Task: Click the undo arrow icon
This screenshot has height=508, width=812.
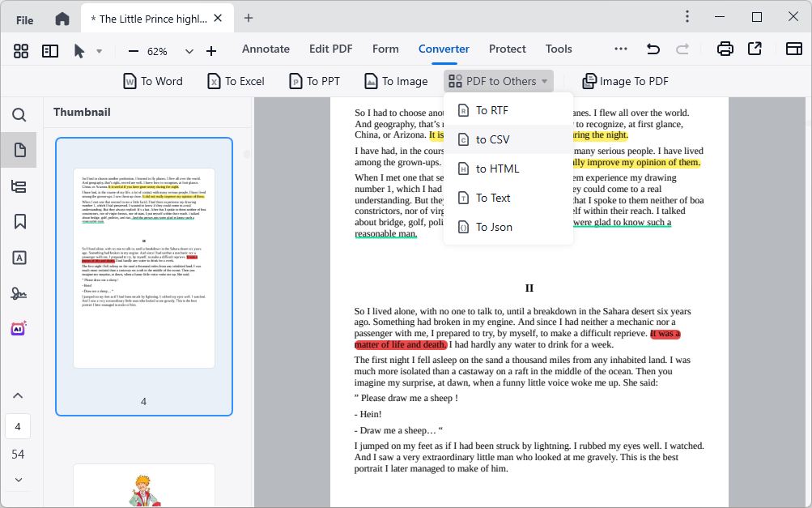Action: point(653,49)
